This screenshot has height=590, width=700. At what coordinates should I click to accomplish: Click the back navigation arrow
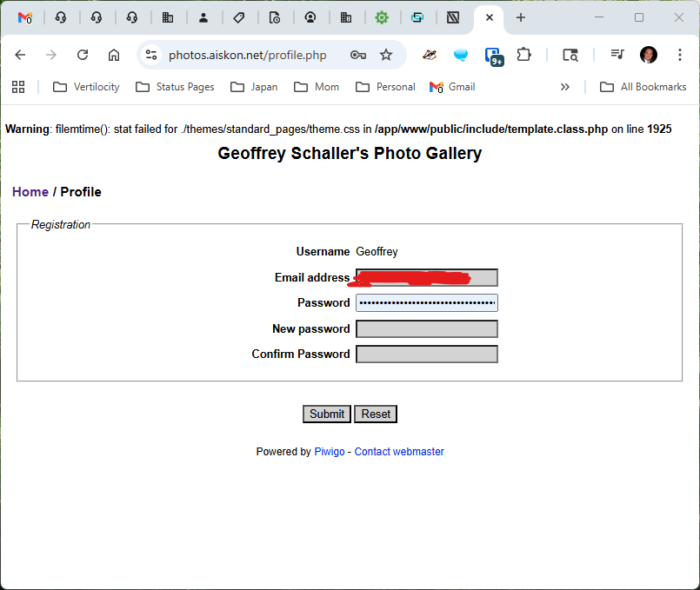(20, 55)
